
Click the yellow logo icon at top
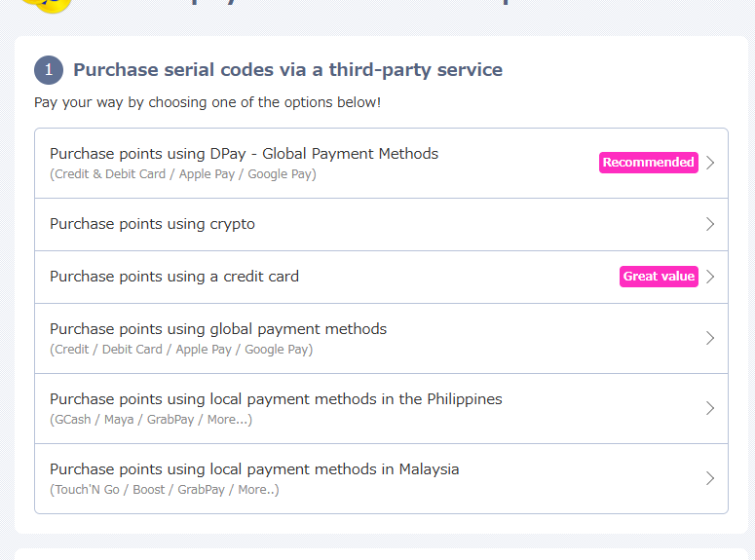pos(45,5)
